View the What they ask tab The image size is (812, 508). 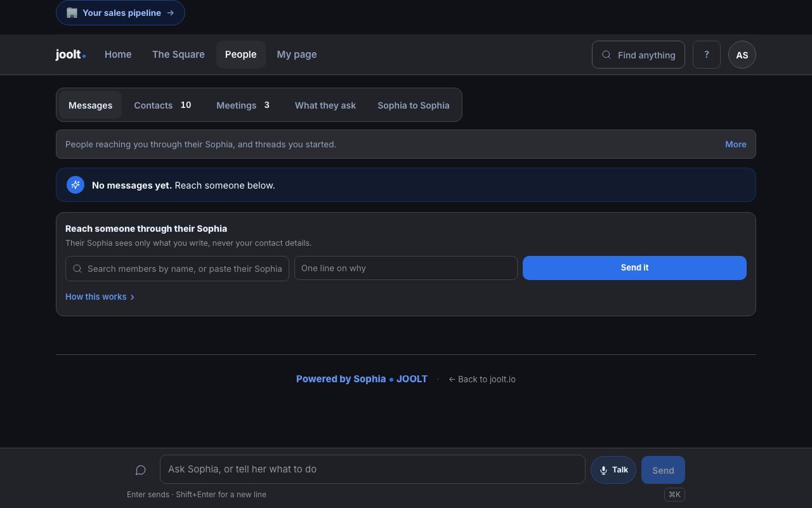(325, 105)
